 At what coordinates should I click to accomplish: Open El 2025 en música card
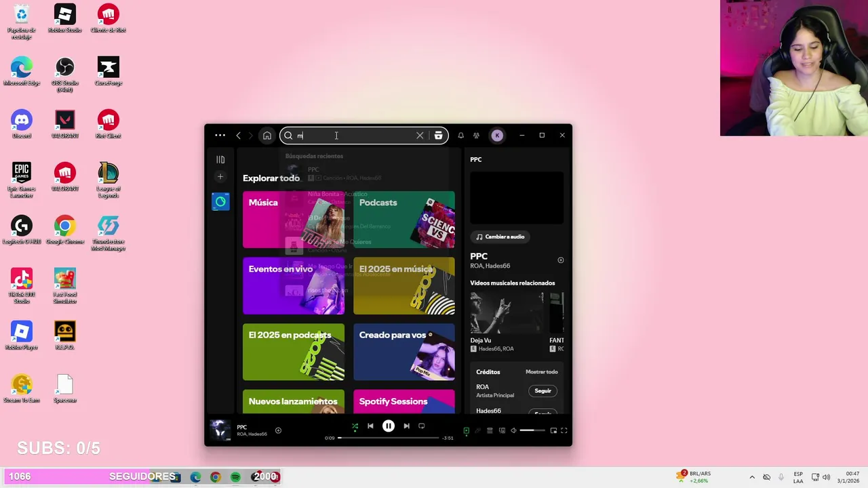[404, 286]
